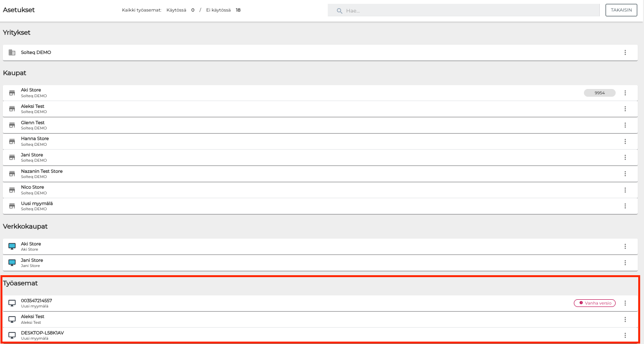Click the 9954 chip on Aki Store
The height and width of the screenshot is (344, 644).
pos(599,93)
